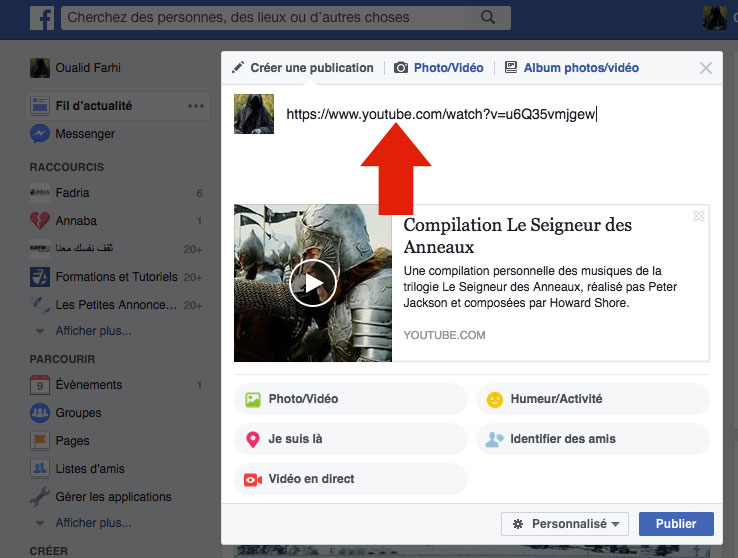The image size is (738, 558).
Task: Play the video preview thumbnail
Action: (x=313, y=283)
